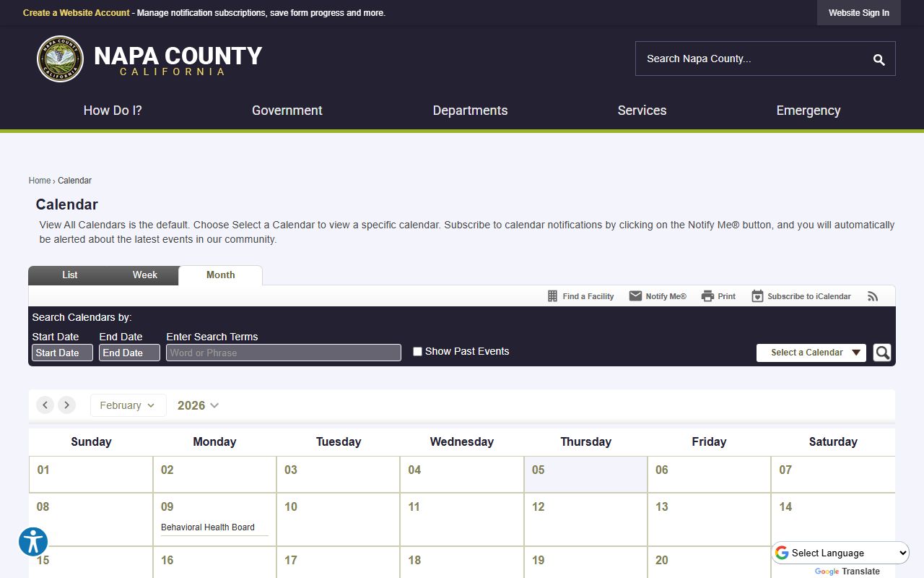Screen dimensions: 924x578
Task: Open the Emergency menu
Action: pos(808,111)
